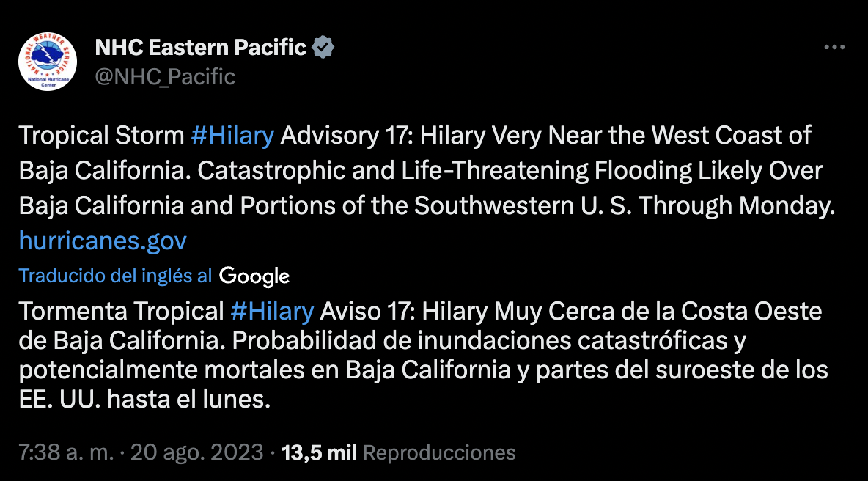Click the "Traducido del inglés al" label

[x=116, y=276]
